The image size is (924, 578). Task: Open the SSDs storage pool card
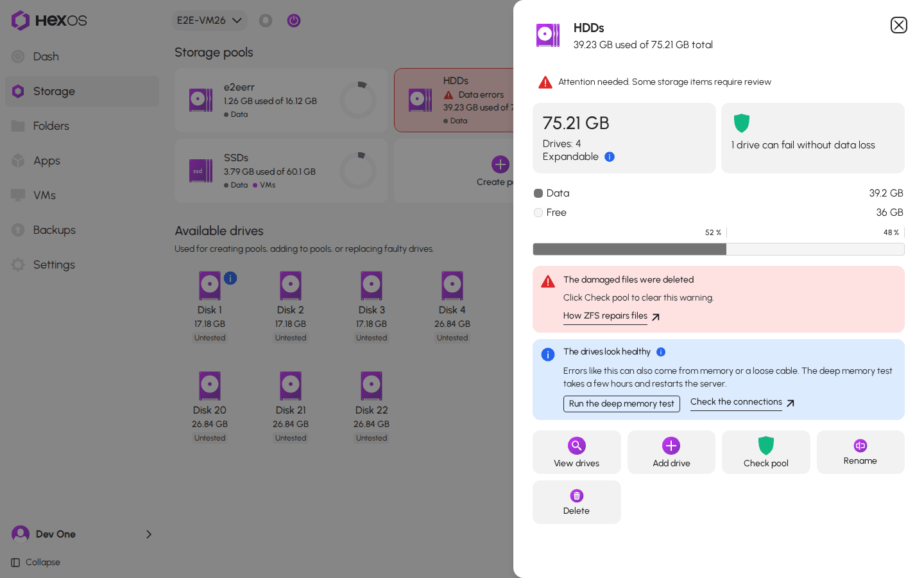[281, 171]
